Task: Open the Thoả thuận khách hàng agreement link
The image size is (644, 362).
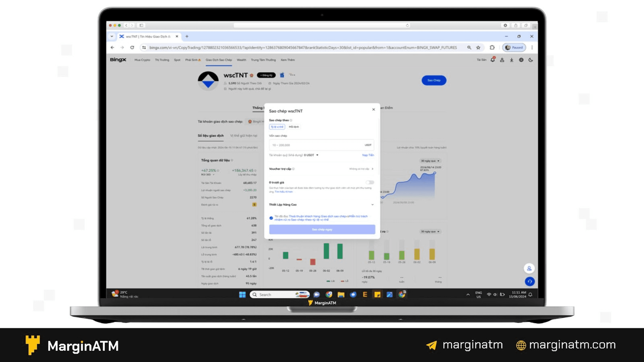Action: tap(317, 216)
